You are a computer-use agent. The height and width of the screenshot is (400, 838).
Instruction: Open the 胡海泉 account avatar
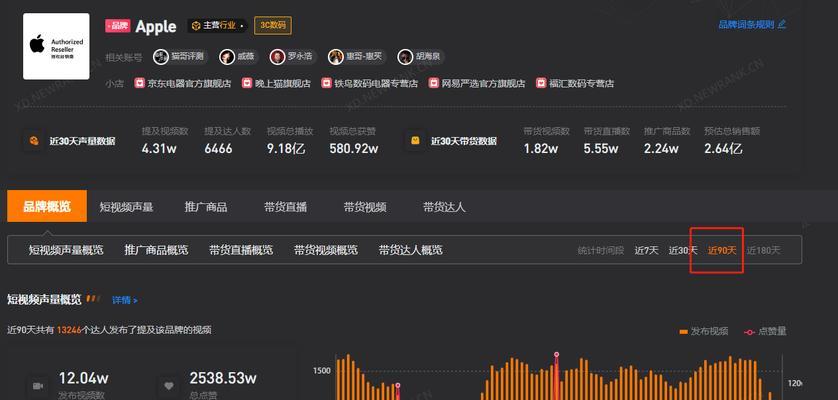(x=405, y=57)
